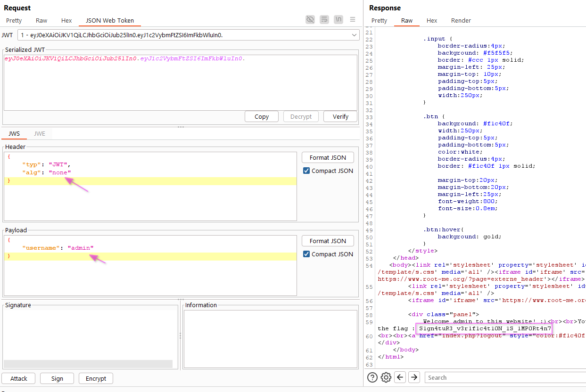Click the "</head>" closing tag line
The image size is (586, 392).
[x=406, y=258]
